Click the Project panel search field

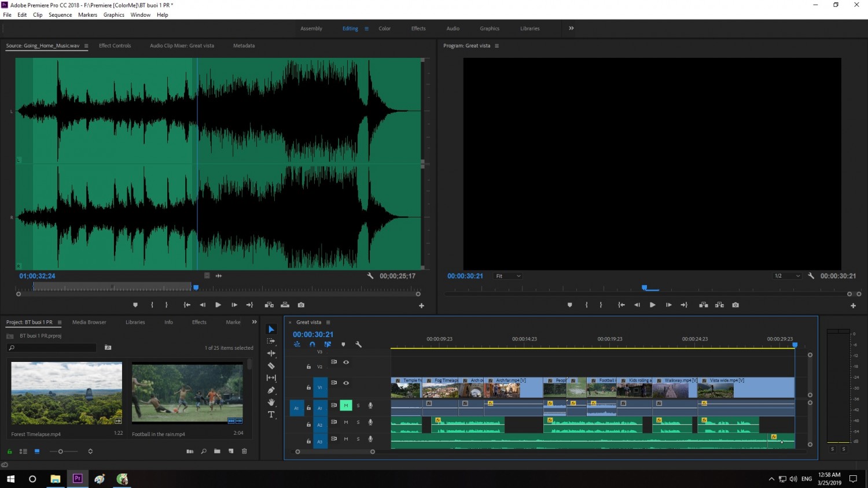point(52,347)
